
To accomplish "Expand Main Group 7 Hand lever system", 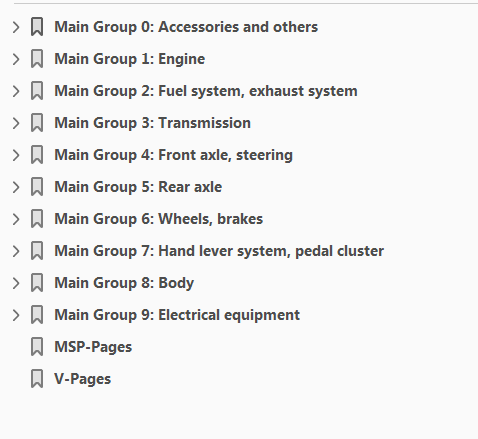I will click(16, 251).
